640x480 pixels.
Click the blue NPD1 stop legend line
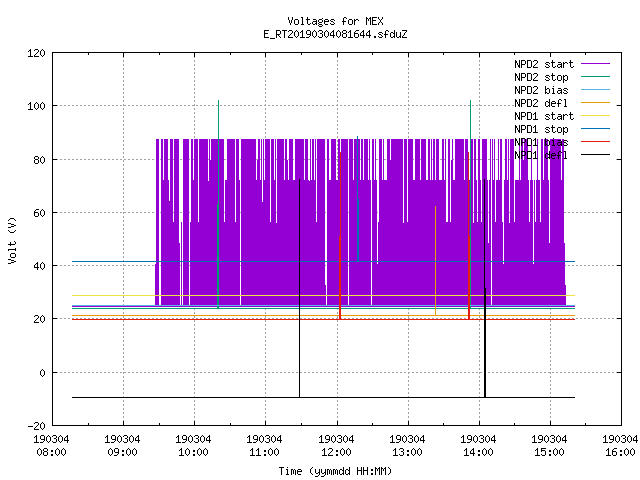click(x=595, y=129)
